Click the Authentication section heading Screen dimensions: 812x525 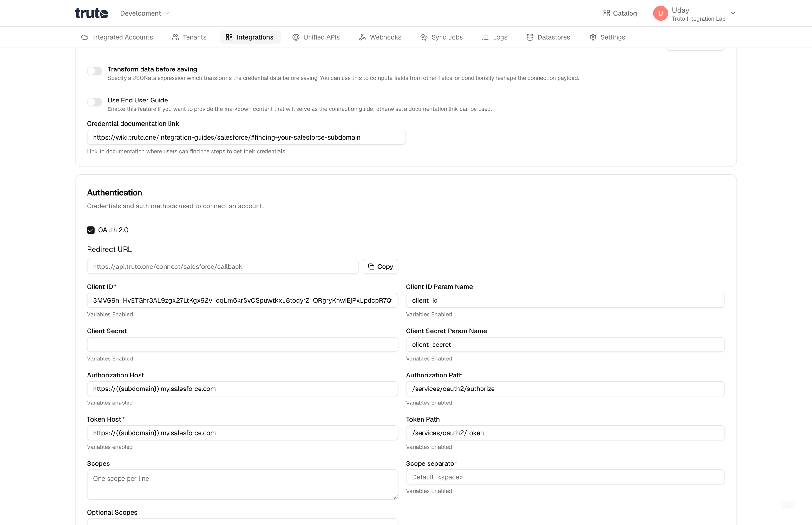115,193
